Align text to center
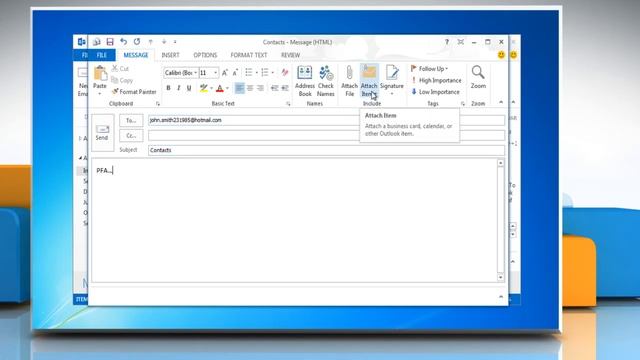Viewport: 640px width, 360px height. click(x=250, y=88)
